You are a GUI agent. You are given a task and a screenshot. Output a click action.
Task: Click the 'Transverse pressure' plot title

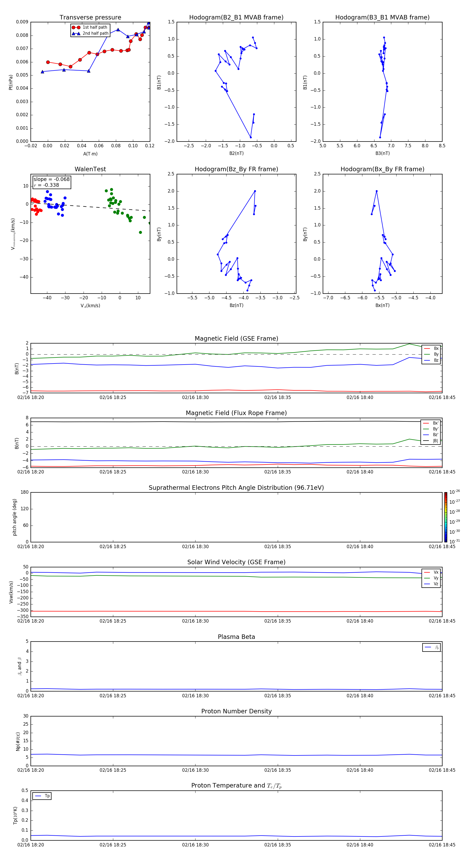point(90,18)
